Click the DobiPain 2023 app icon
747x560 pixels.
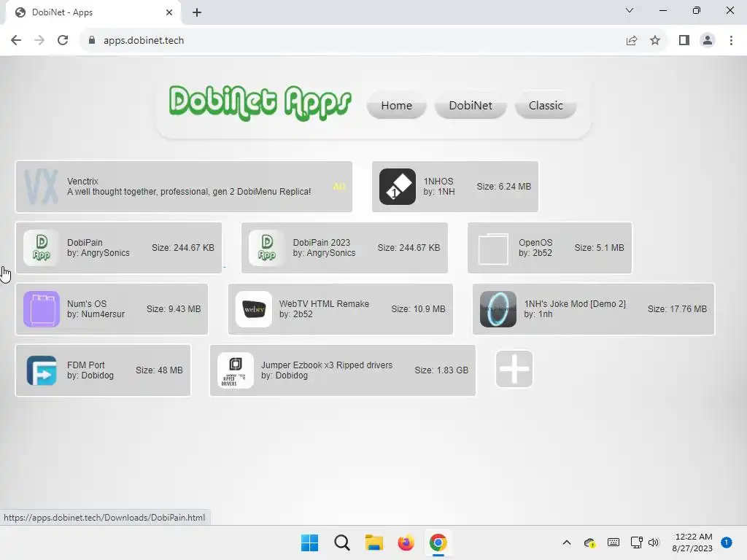[x=267, y=248]
